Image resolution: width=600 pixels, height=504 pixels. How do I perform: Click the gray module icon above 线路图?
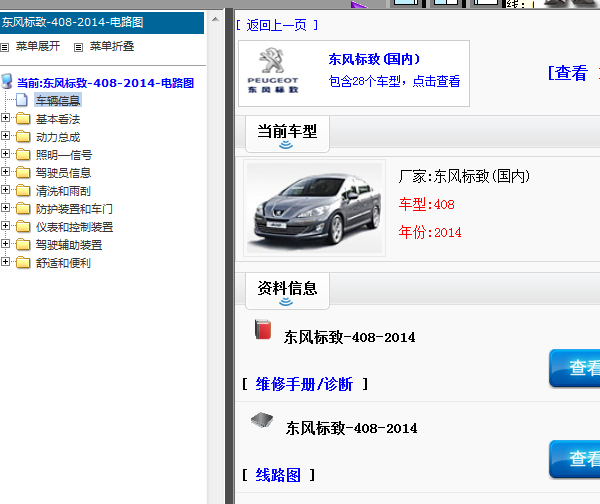pyautogui.click(x=262, y=420)
